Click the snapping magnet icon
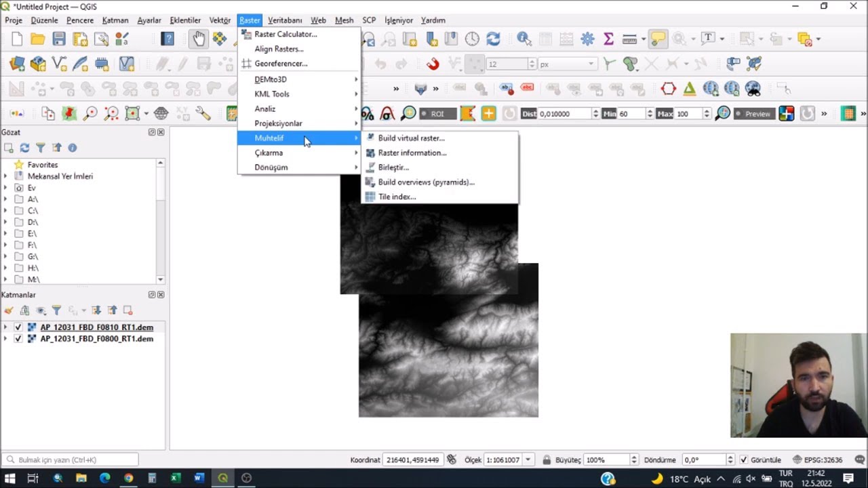This screenshot has width=868, height=488. (x=433, y=64)
